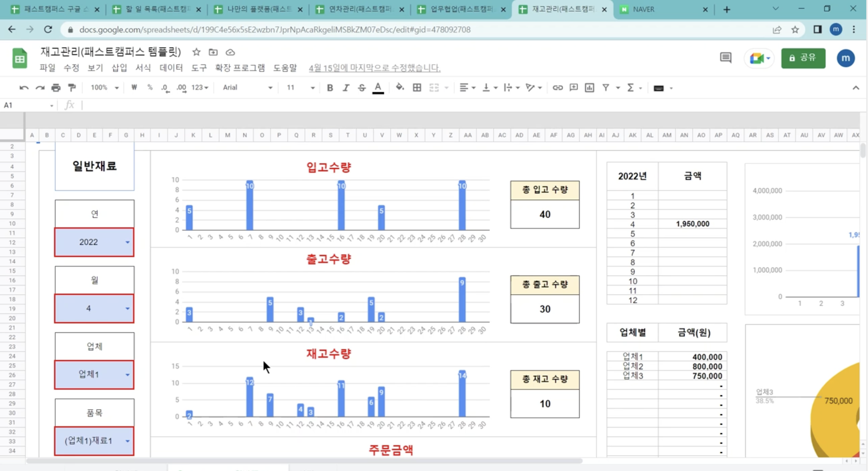Click the insert link icon
The image size is (868, 471).
[x=557, y=88]
